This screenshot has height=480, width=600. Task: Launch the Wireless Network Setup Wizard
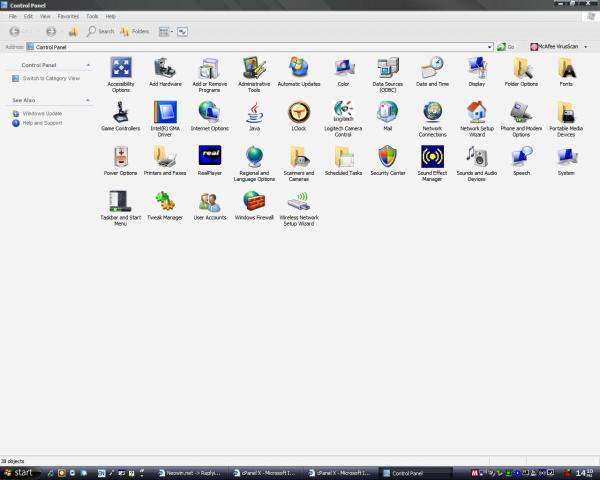tap(299, 208)
